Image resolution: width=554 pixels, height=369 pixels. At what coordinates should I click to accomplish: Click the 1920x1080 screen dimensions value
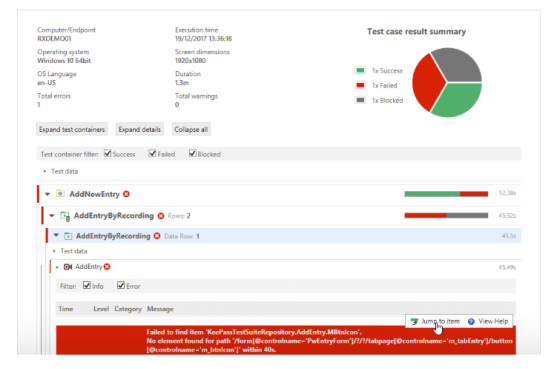pos(190,60)
